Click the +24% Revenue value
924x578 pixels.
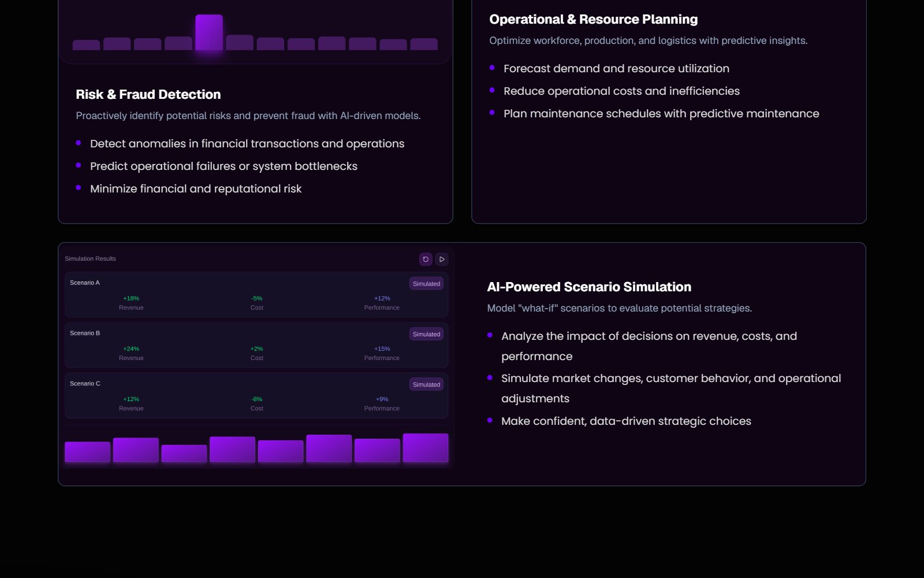point(131,349)
